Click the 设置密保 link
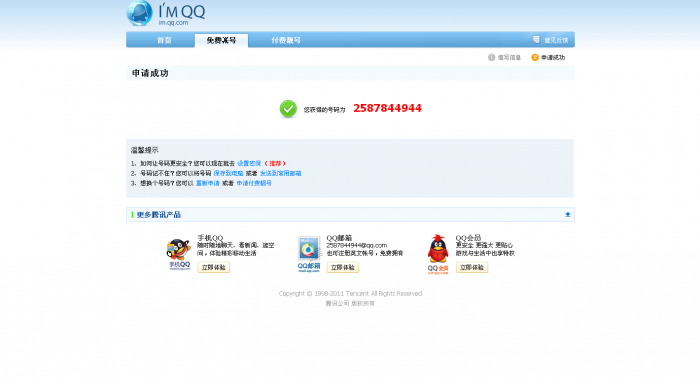Viewport: 700px width, 379px height. [x=249, y=163]
